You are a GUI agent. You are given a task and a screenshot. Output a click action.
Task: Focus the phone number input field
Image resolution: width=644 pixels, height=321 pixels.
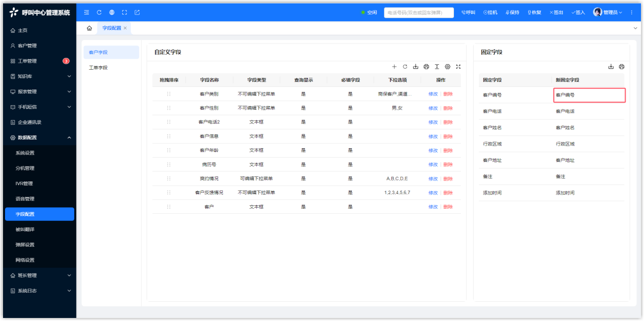pyautogui.click(x=419, y=13)
